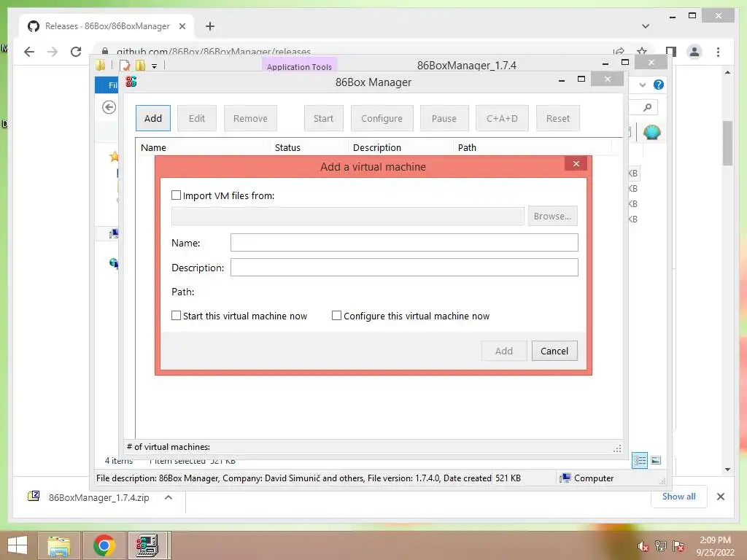
Task: Bookmark this page with the star icon
Action: (642, 52)
